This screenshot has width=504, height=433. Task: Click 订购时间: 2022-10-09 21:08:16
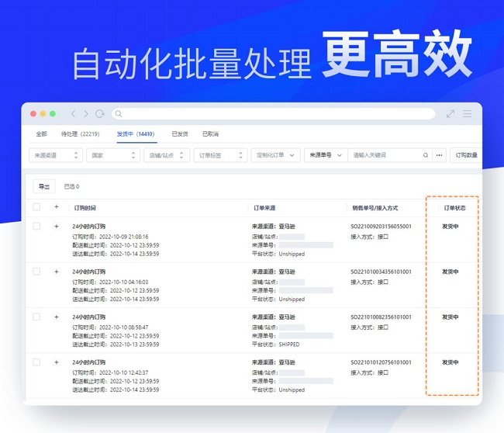[x=110, y=237]
